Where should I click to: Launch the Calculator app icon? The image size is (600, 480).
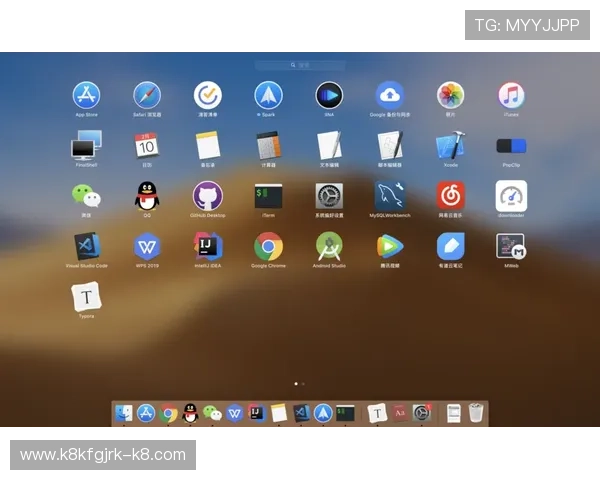point(269,145)
